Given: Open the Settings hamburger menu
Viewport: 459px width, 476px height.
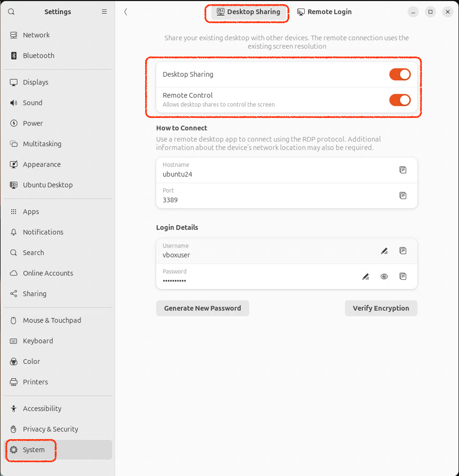Looking at the screenshot, I should pos(104,12).
